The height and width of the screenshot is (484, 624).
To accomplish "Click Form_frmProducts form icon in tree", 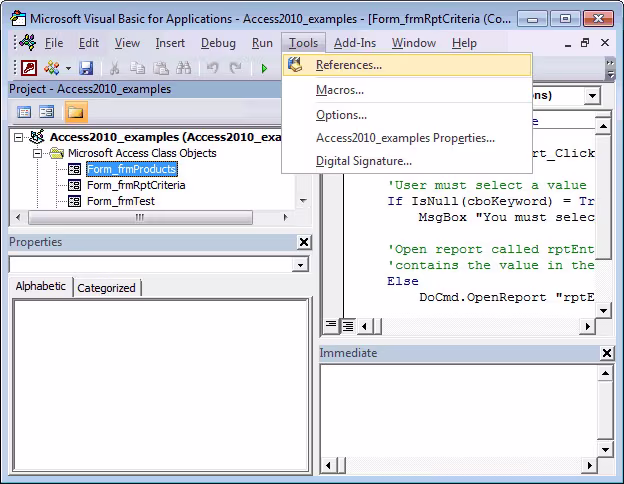I will 74,169.
